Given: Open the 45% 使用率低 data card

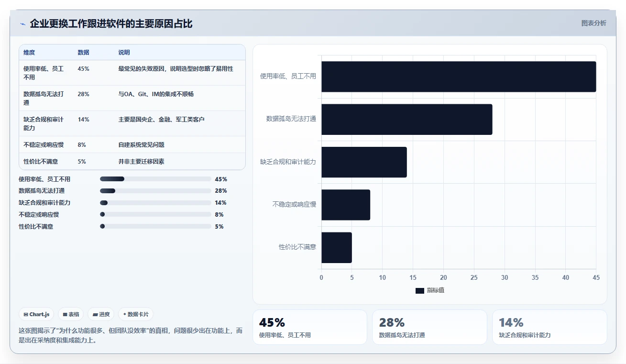Looking at the screenshot, I should [310, 327].
